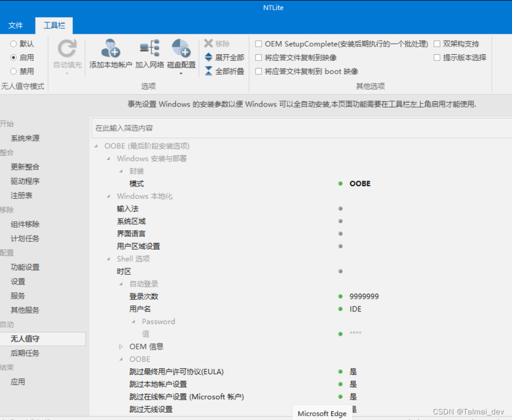Enable the 双架构支持 checkbox
The image size is (512, 420).
(x=437, y=44)
